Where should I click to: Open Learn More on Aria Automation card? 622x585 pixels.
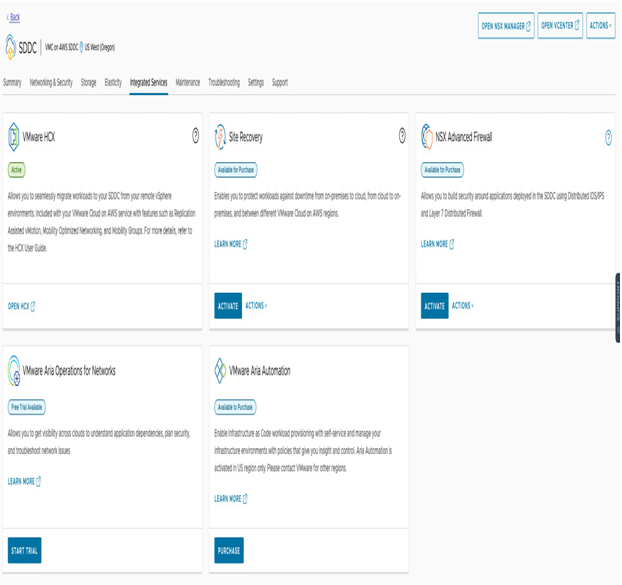click(231, 499)
